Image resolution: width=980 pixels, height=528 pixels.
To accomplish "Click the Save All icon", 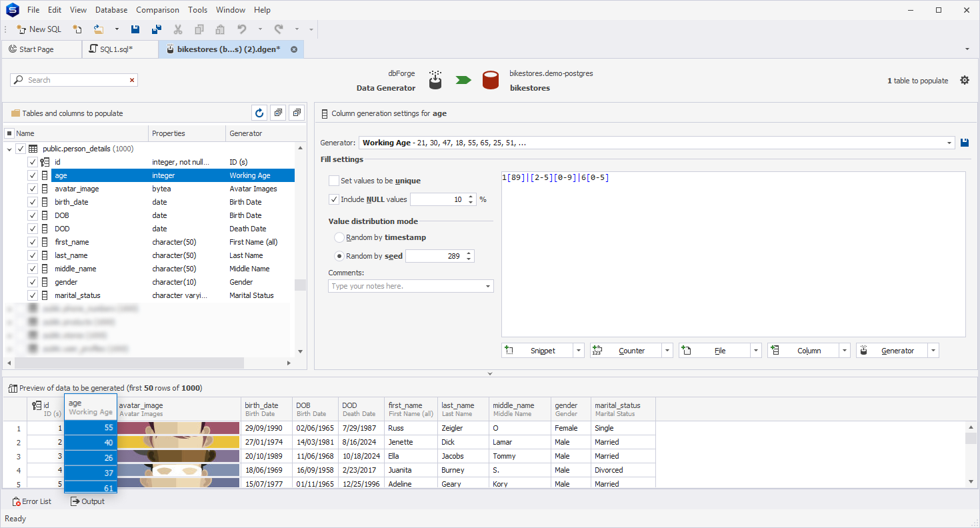I will 157,29.
